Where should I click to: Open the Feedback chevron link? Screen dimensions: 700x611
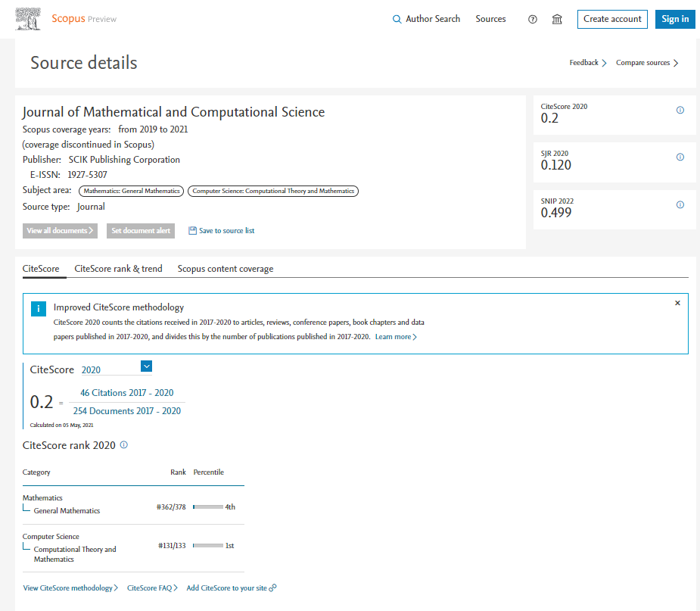coord(587,63)
